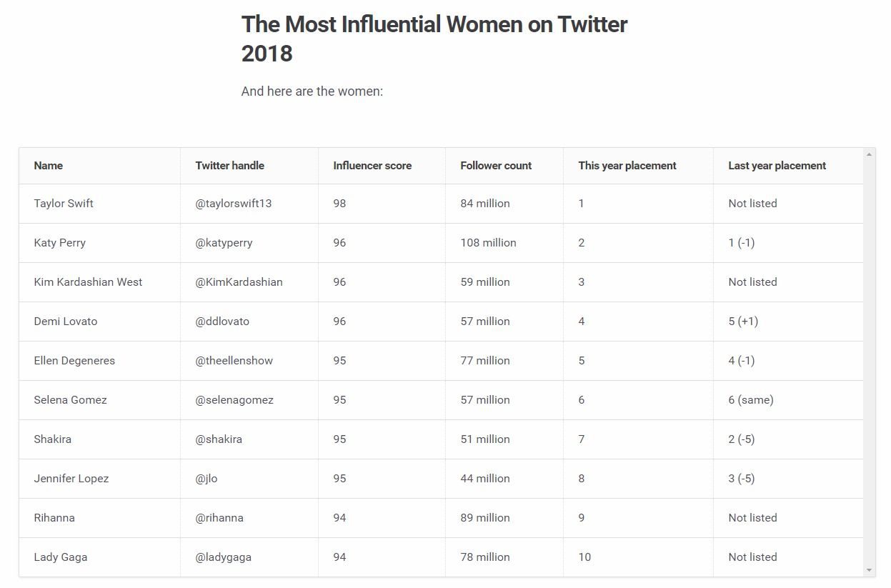Click the @theellenshow handle

pyautogui.click(x=234, y=361)
